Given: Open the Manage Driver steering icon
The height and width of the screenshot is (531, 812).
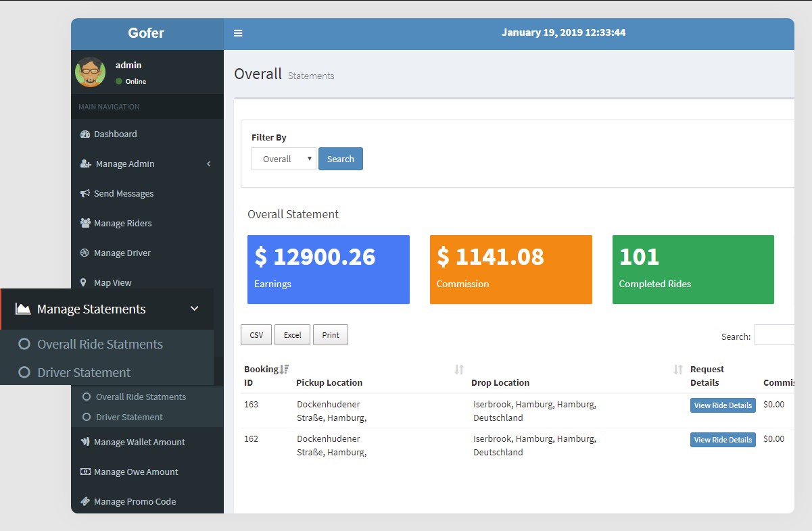Looking at the screenshot, I should (85, 253).
